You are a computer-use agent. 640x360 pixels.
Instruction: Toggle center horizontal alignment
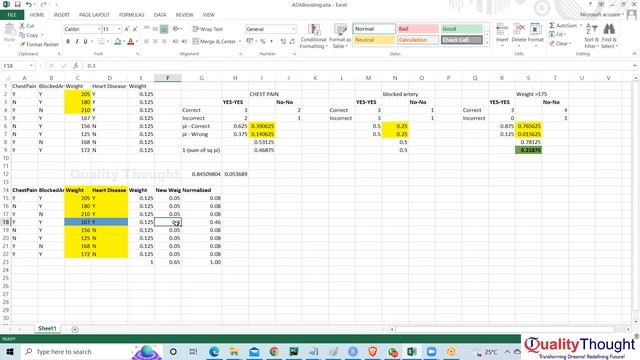pos(156,41)
